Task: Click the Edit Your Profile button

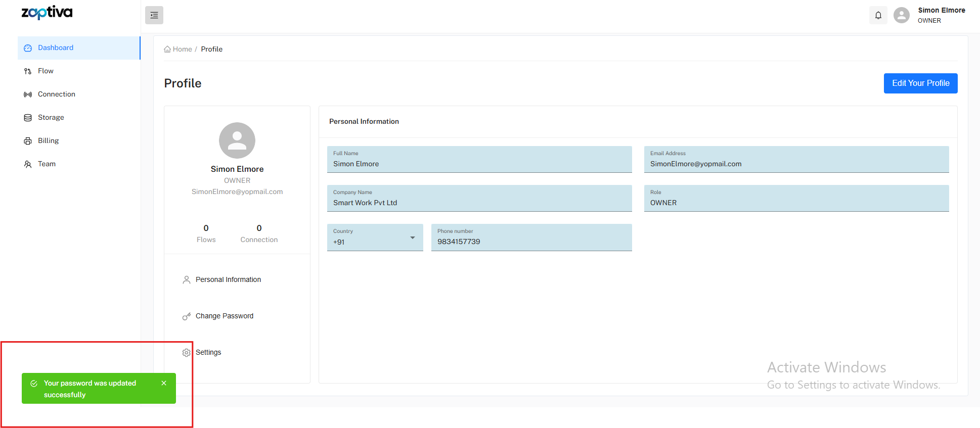Action: click(920, 83)
